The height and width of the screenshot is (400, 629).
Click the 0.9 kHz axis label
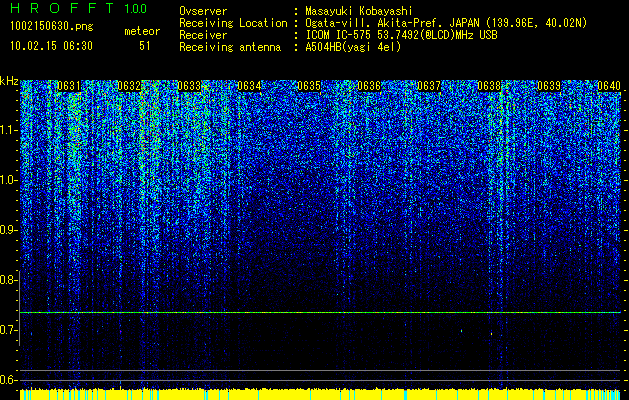(x=8, y=230)
